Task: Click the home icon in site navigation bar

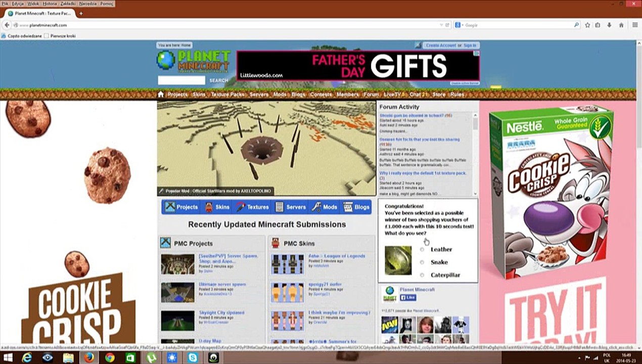Action: tap(161, 95)
